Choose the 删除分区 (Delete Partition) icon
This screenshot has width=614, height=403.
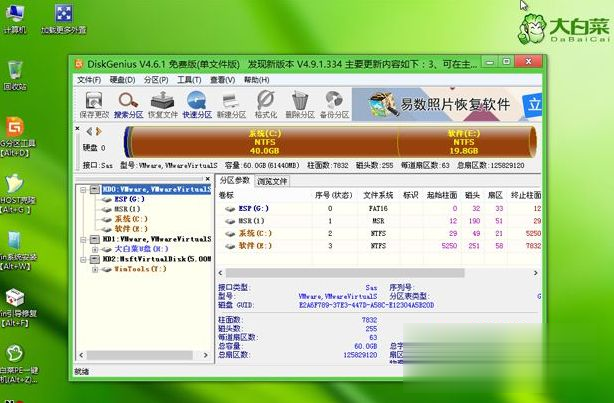[x=300, y=103]
